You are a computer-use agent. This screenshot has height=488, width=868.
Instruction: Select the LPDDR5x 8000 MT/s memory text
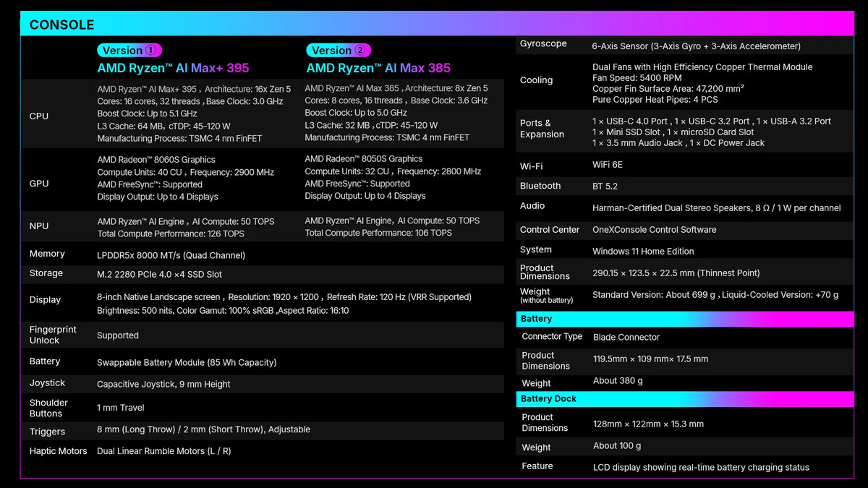tap(171, 255)
